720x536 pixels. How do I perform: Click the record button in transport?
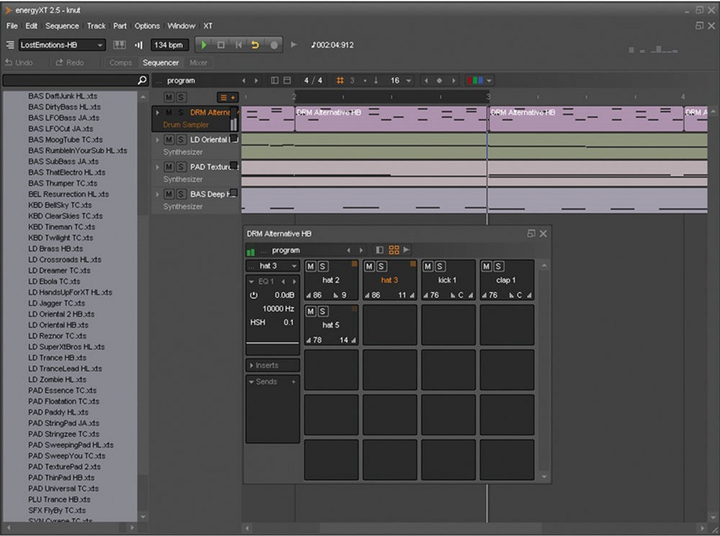tap(274, 45)
